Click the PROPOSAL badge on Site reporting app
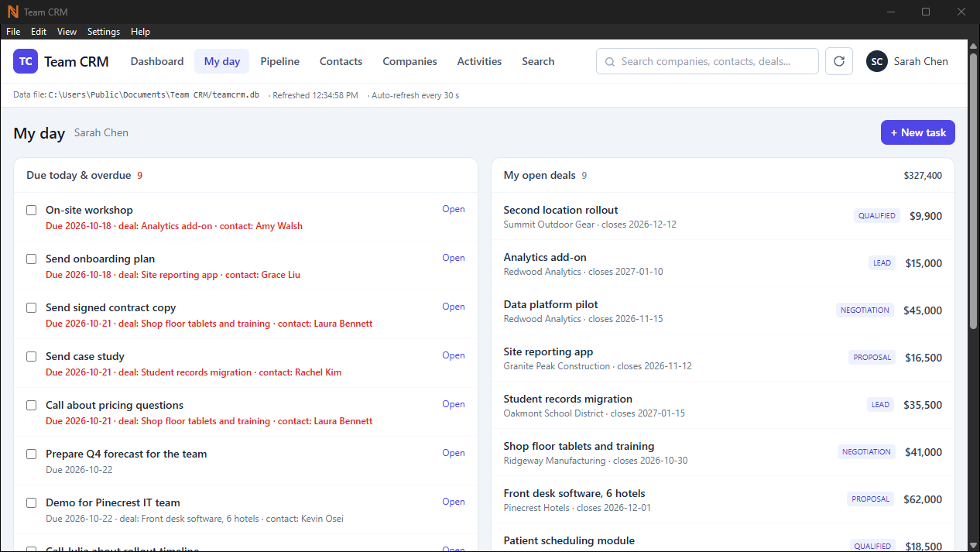980x552 pixels. click(x=872, y=358)
